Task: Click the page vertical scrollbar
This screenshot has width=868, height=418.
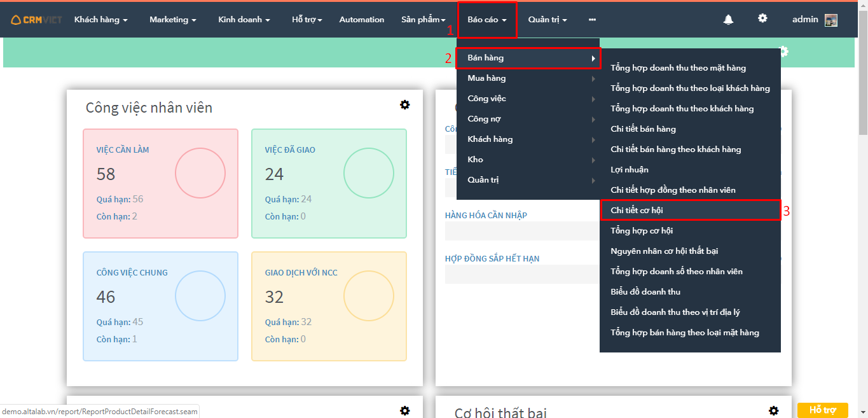Action: (x=863, y=191)
